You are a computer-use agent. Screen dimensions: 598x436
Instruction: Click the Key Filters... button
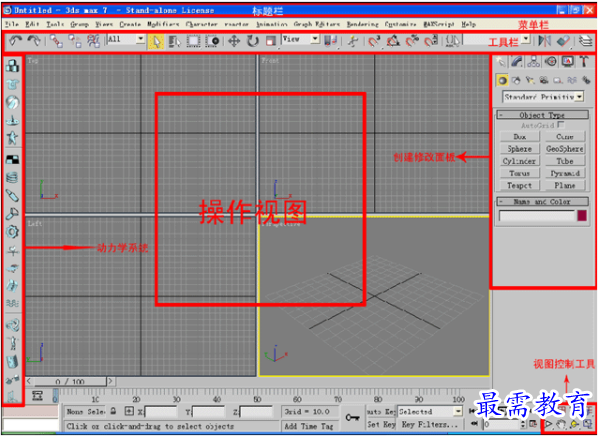click(430, 424)
